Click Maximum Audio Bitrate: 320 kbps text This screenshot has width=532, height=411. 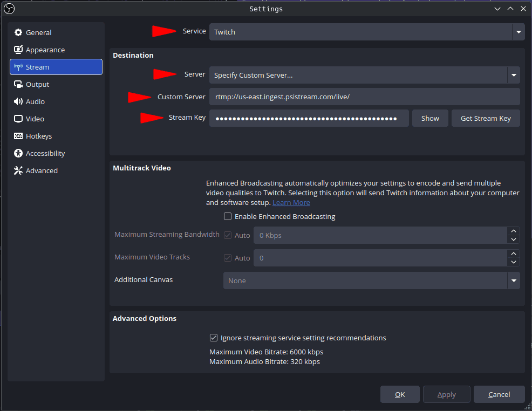click(264, 362)
